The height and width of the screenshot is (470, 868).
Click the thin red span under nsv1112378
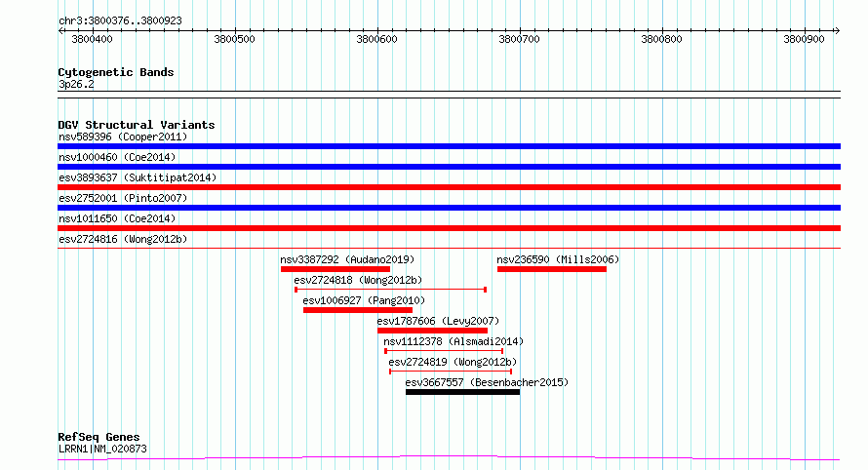[x=444, y=351]
